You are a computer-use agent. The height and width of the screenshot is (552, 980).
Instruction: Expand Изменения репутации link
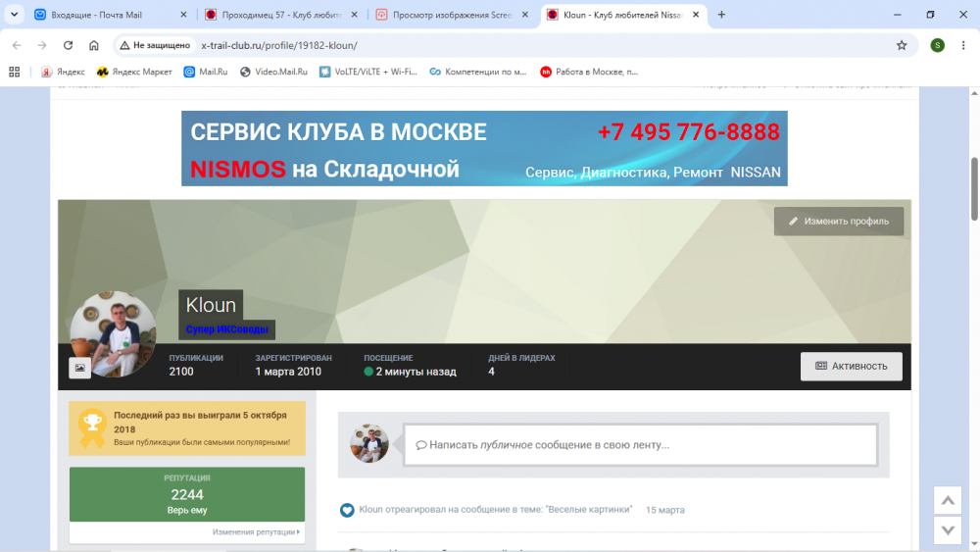[x=256, y=532]
